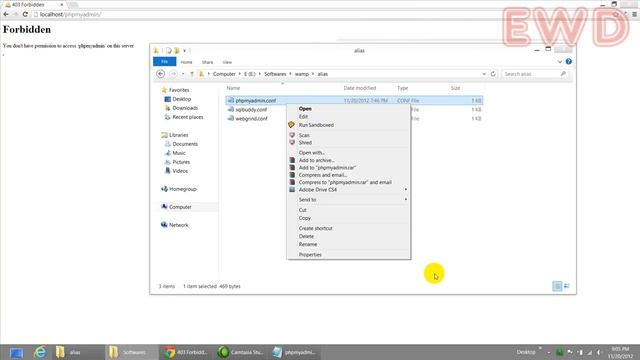Click Computer in the breadcrumb path

click(x=224, y=74)
